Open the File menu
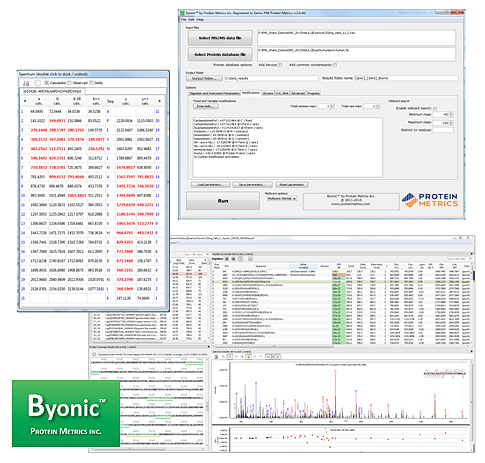 [183, 20]
